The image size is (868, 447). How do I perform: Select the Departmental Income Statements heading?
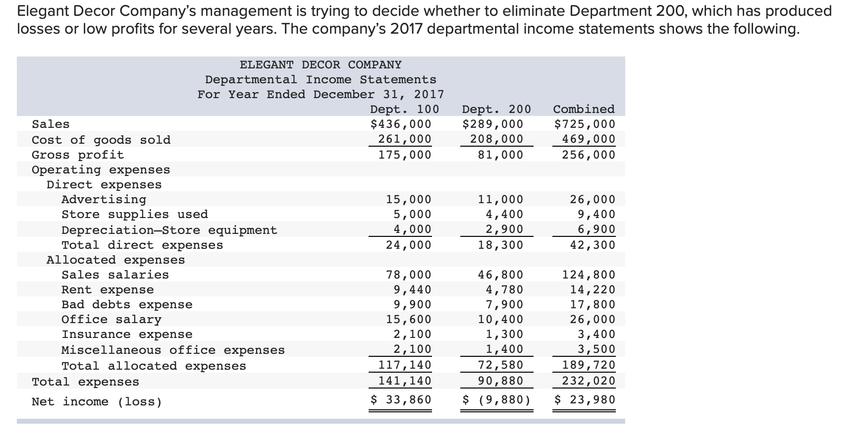[321, 80]
